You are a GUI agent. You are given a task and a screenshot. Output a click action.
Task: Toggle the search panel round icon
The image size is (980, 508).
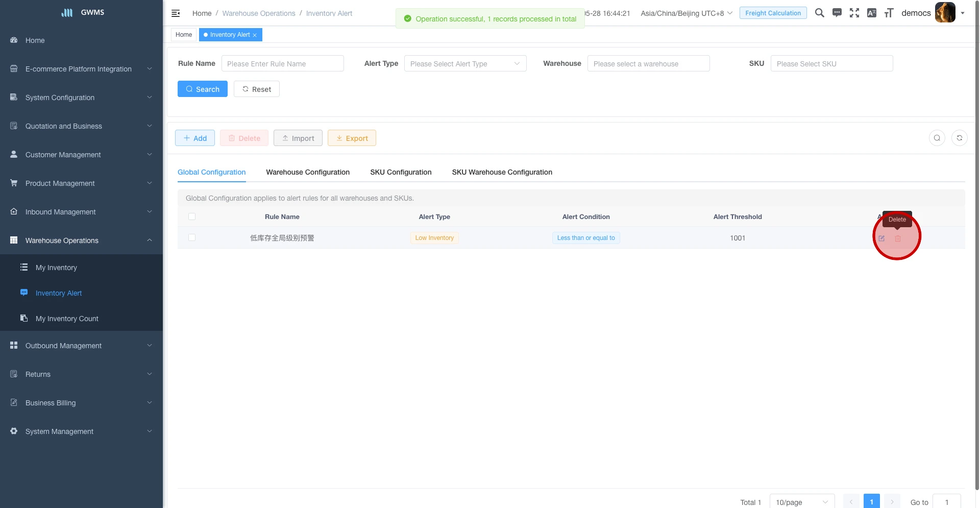[x=937, y=138]
